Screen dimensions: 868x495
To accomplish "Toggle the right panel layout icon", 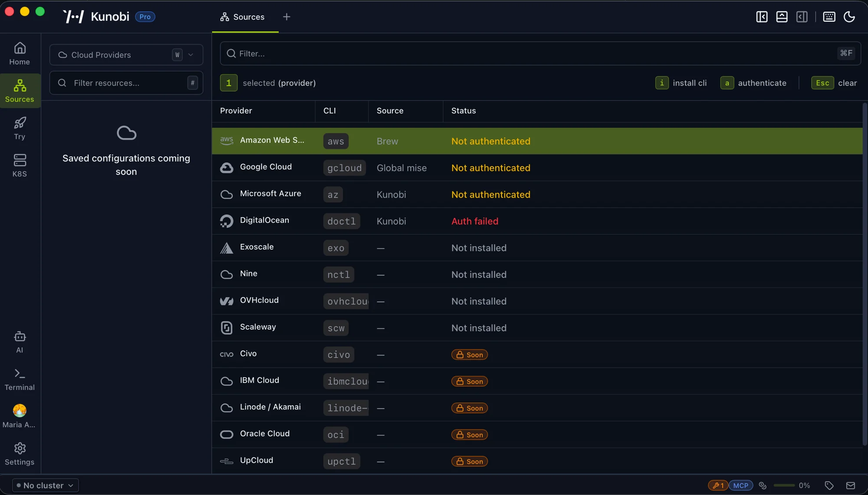I will coord(802,17).
